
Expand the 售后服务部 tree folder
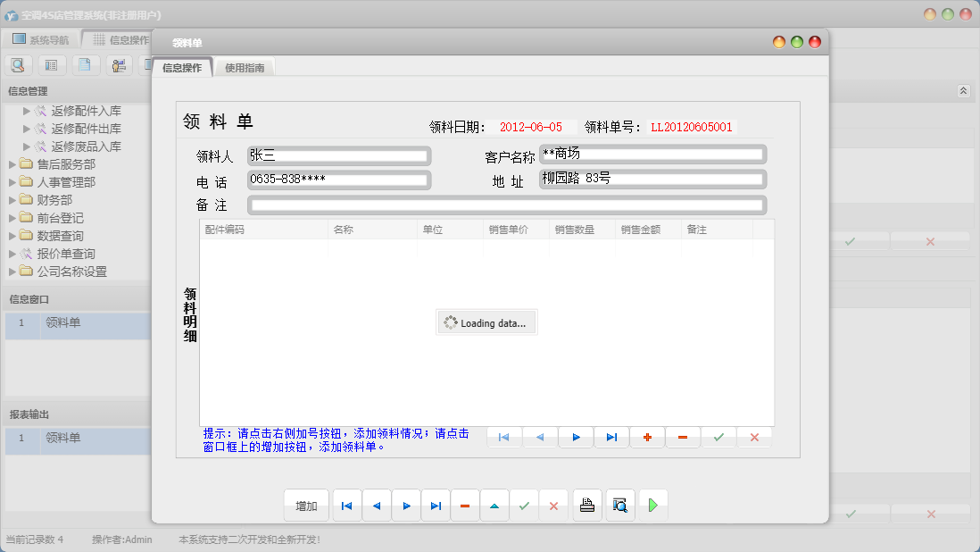(12, 164)
